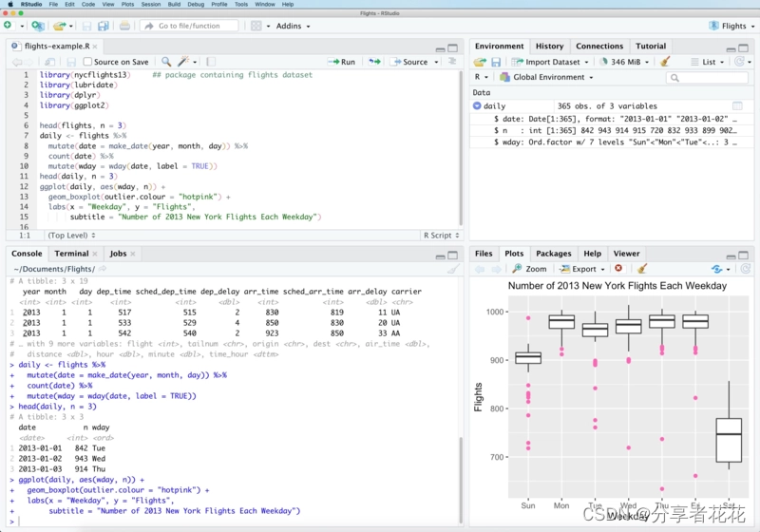
Task: Click the Compile Report notebook icon
Action: pos(211,62)
